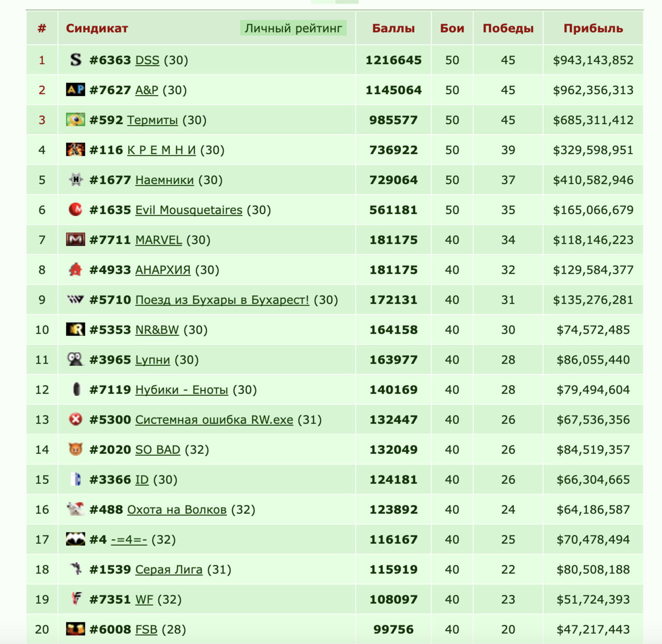Follow the К Р Е М Н И link
This screenshot has height=644, width=662.
[x=161, y=150]
